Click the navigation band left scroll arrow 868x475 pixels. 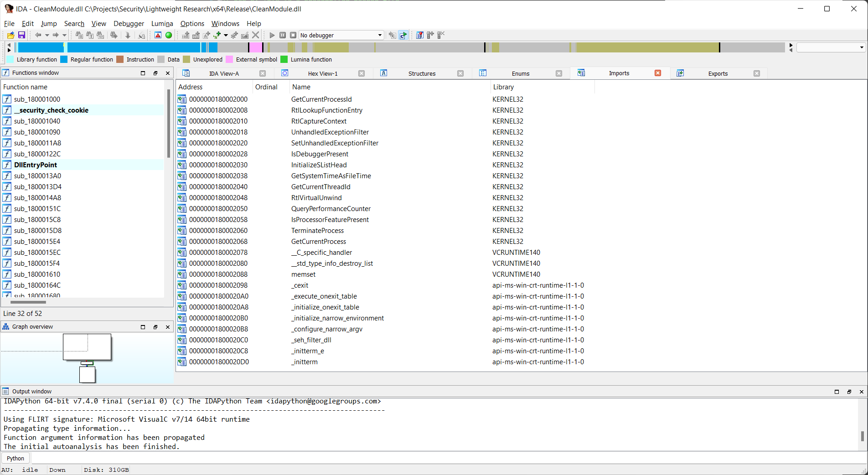(9, 45)
